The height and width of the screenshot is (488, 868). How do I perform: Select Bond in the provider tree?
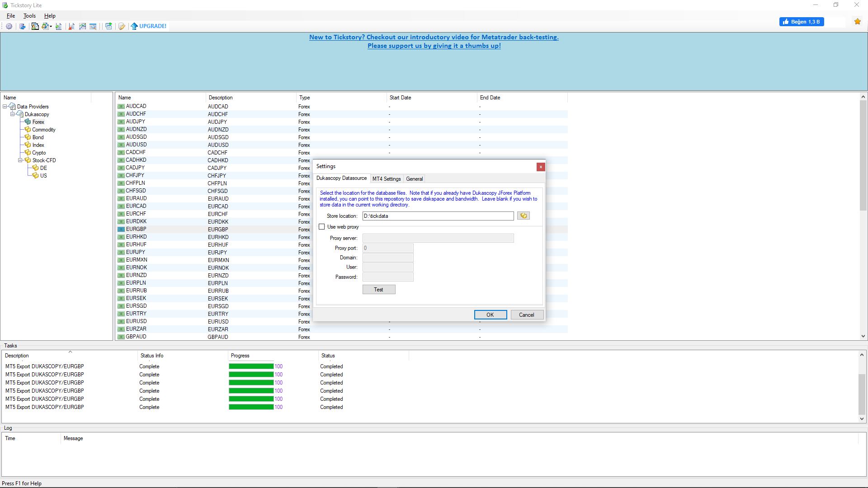(x=38, y=137)
